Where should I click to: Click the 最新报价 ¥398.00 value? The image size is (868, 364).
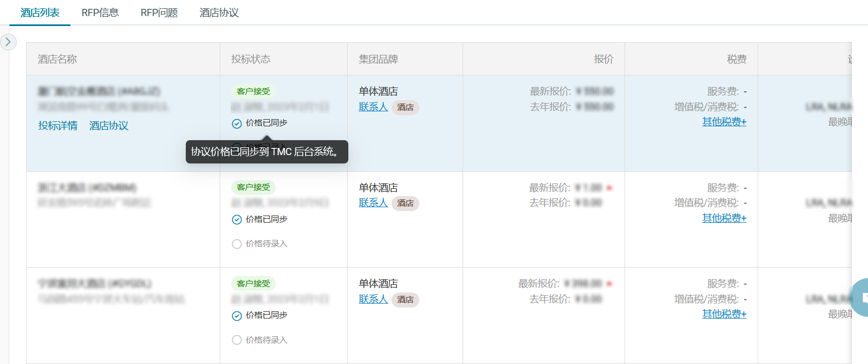pos(583,284)
